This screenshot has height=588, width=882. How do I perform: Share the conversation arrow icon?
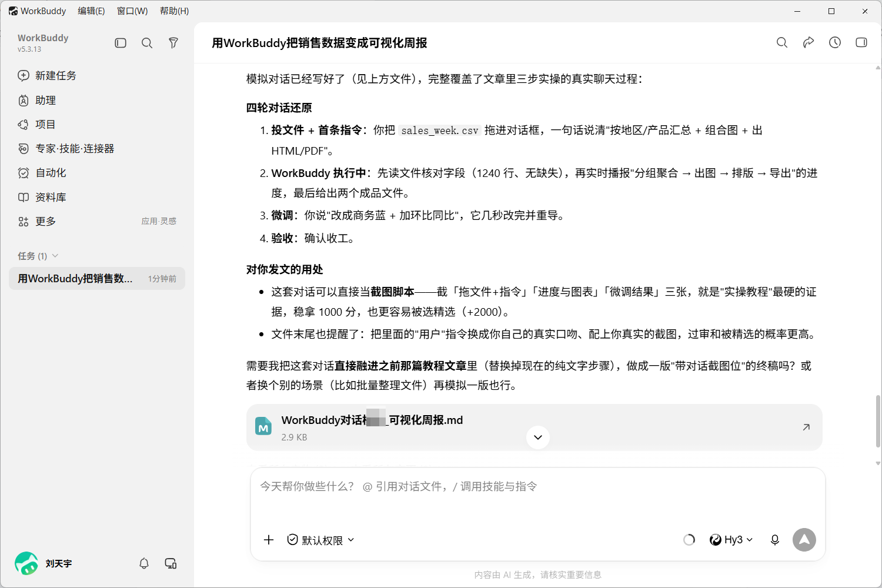click(x=808, y=42)
